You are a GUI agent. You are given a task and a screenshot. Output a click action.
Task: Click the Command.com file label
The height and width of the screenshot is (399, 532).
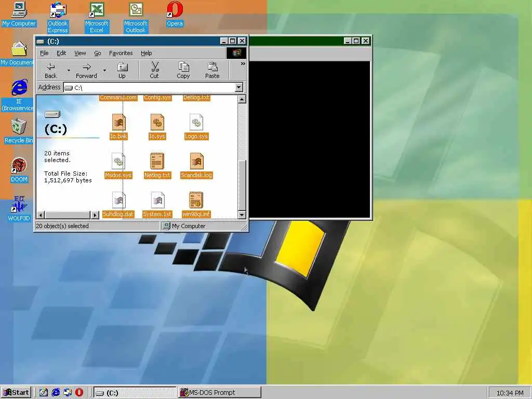click(x=118, y=98)
